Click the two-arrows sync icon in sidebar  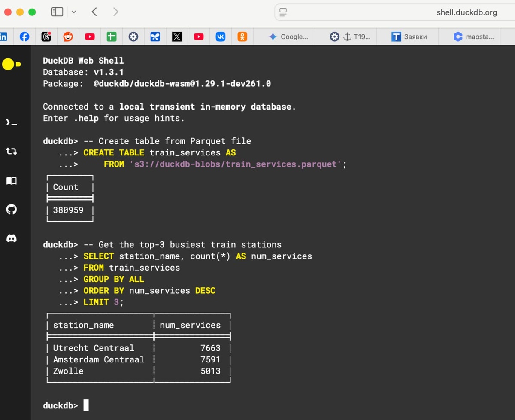12,152
